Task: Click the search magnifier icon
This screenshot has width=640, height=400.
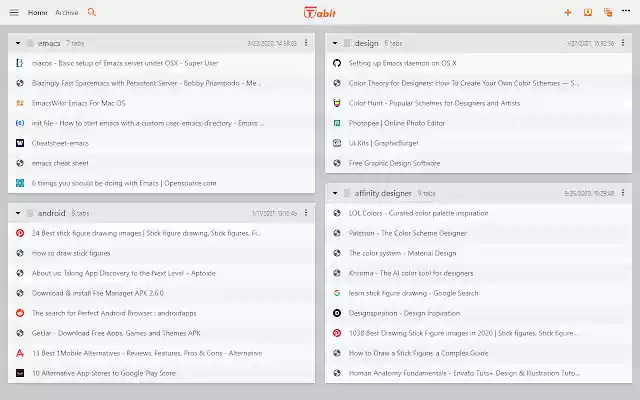Action: (x=92, y=12)
